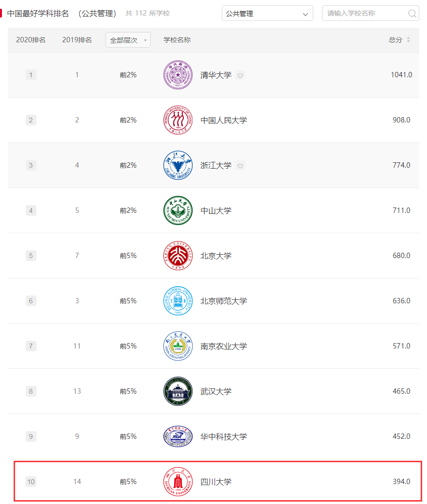Click the magnifier search icon

(x=411, y=13)
